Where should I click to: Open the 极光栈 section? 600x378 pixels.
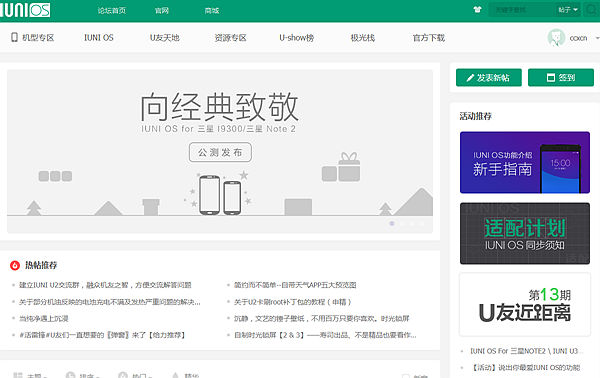pos(363,37)
